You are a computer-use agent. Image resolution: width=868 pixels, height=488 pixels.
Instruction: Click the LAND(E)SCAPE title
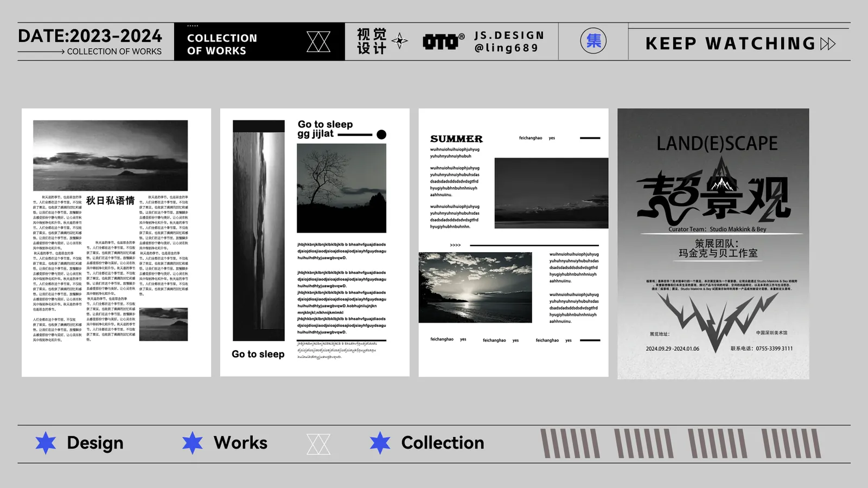(717, 144)
